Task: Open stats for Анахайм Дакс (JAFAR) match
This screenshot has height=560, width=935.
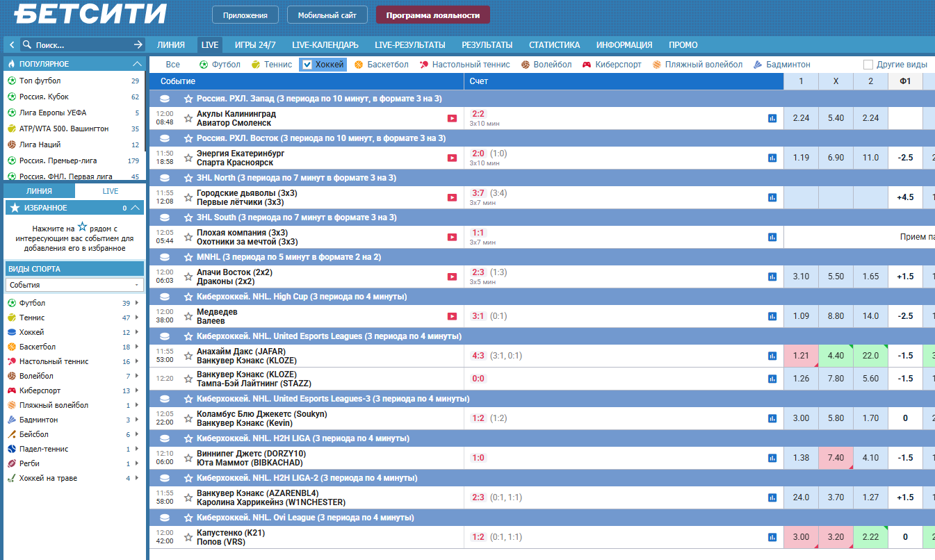Action: point(772,356)
